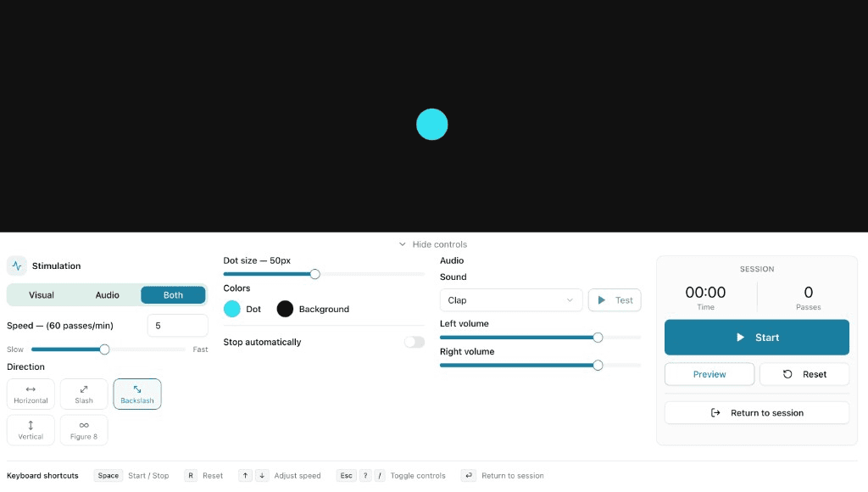Choose the Backslash direction option

137,394
